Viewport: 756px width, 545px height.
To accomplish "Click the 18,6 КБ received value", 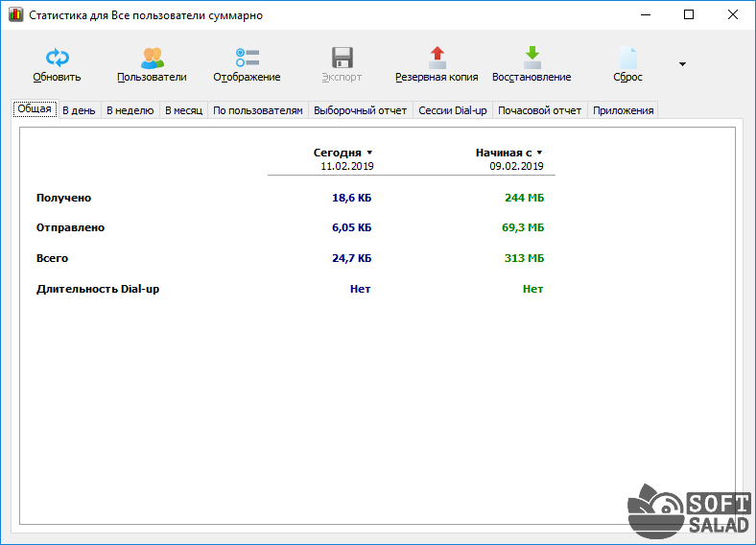I will 352,198.
